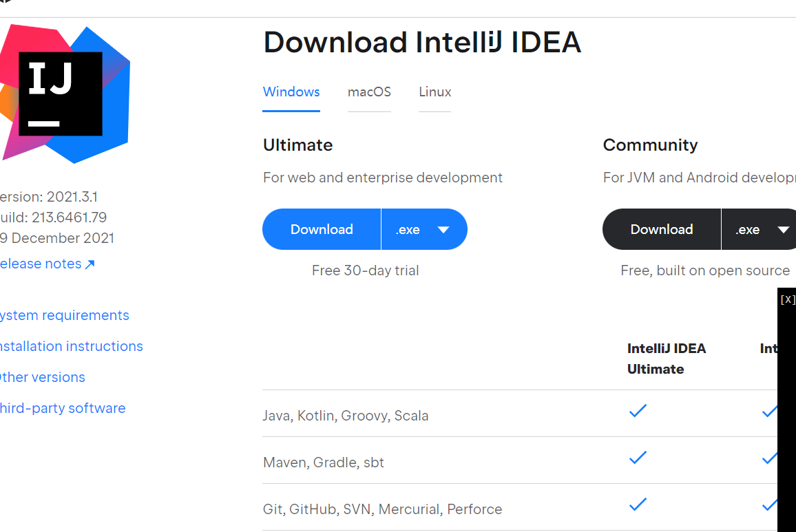Screen dimensions: 796x532
Task: Click the Ultimate checkmark for Maven, Gradle, sbt
Action: coord(638,458)
